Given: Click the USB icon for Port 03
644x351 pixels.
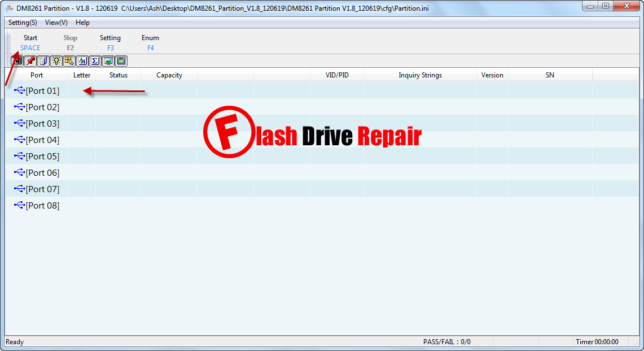Looking at the screenshot, I should pos(19,123).
